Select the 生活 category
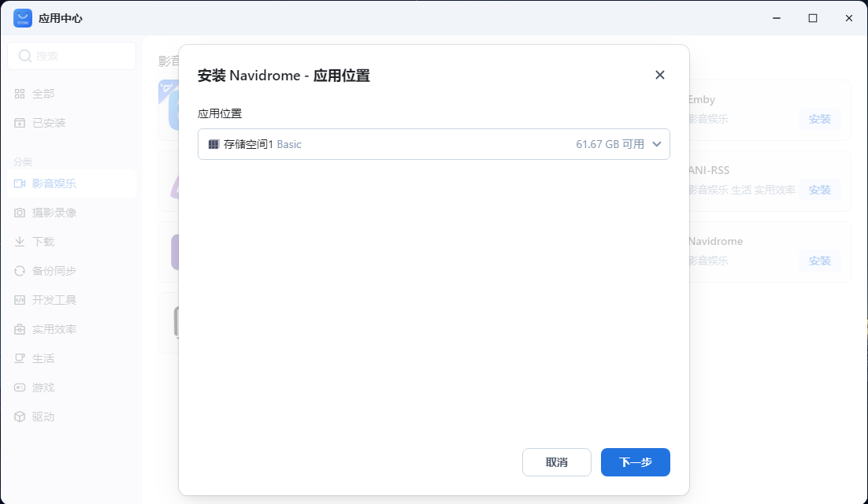 pos(72,358)
